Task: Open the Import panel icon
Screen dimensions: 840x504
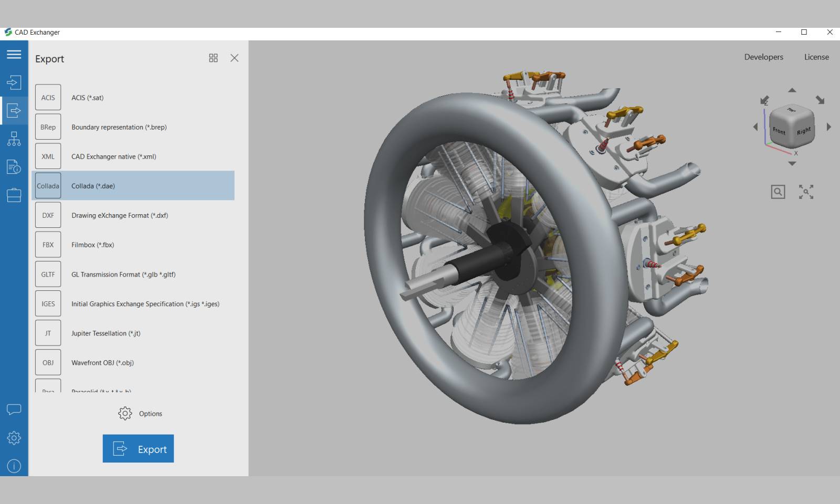Action: pos(14,82)
